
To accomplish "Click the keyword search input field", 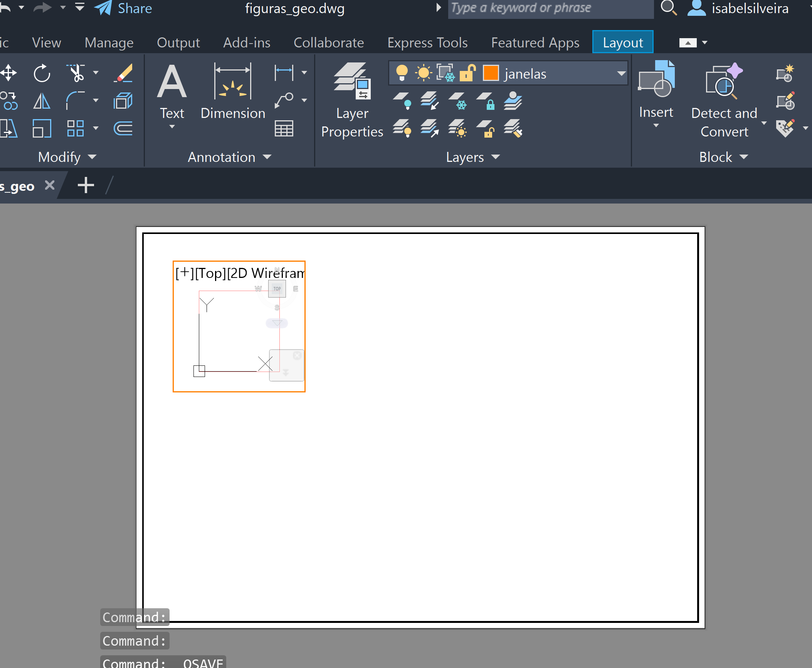I will [550, 8].
